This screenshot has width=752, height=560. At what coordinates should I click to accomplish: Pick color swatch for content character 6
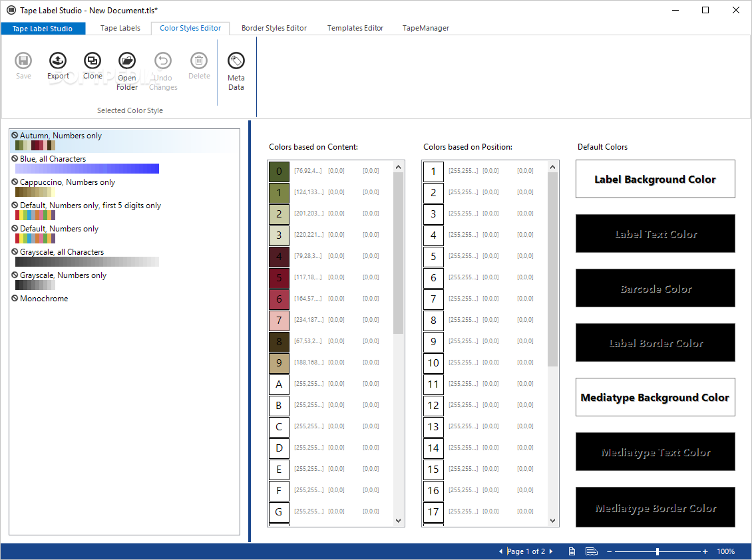pos(279,299)
